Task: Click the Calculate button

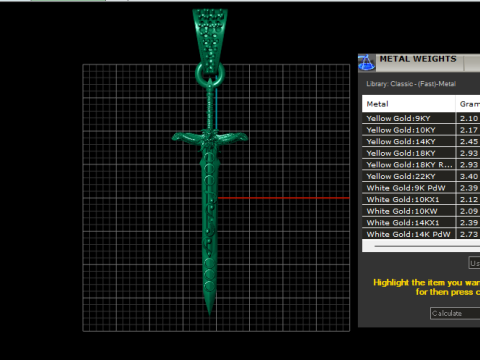Action: [x=455, y=313]
